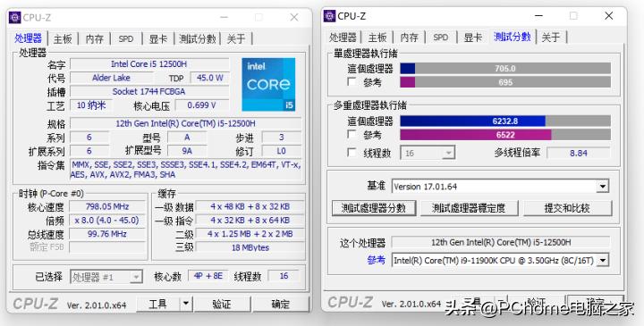Switch to 主板 tab in left window
Screen dimensions: 644x326
[63, 39]
